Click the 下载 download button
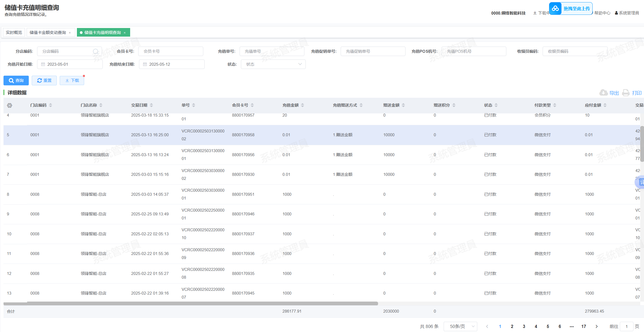The height and width of the screenshot is (332, 644). 72,81
